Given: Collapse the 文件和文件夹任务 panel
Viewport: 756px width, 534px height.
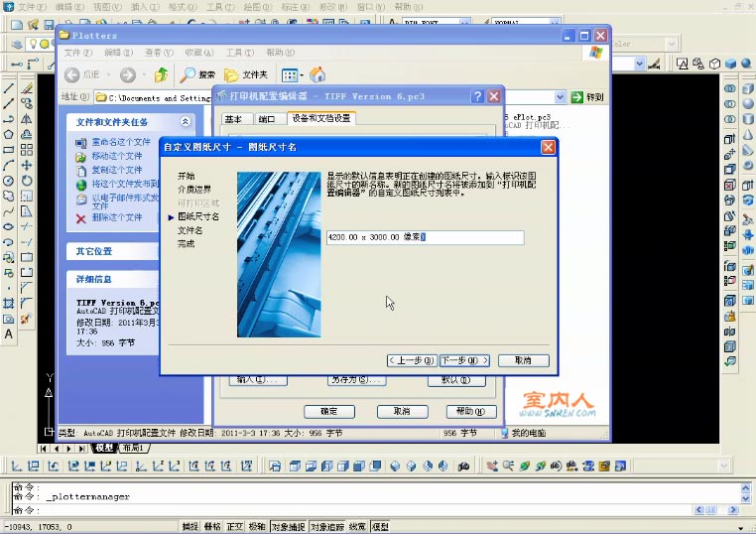Looking at the screenshot, I should (186, 121).
